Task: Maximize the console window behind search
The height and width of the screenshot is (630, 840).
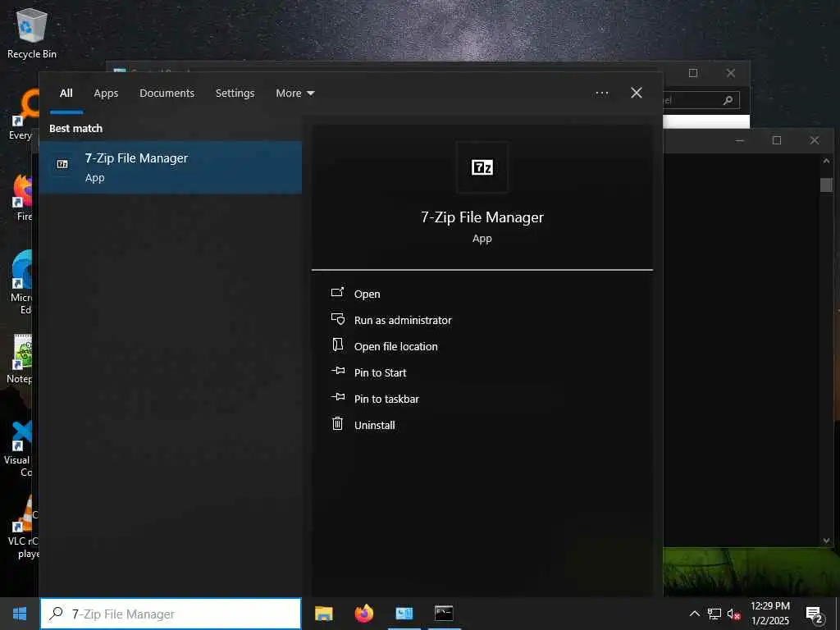Action: click(x=777, y=140)
